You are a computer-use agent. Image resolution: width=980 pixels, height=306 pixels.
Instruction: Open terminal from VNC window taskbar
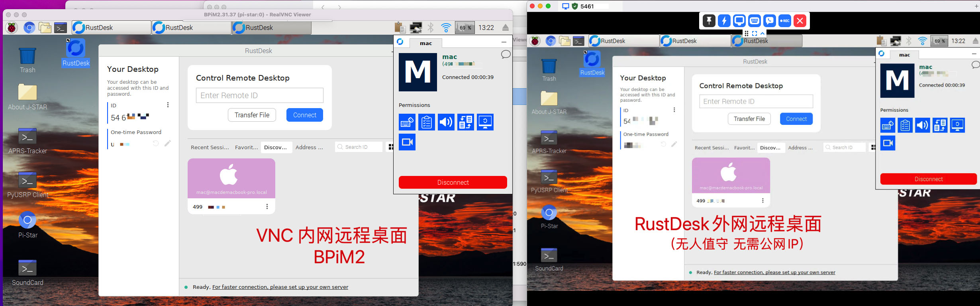[61, 28]
